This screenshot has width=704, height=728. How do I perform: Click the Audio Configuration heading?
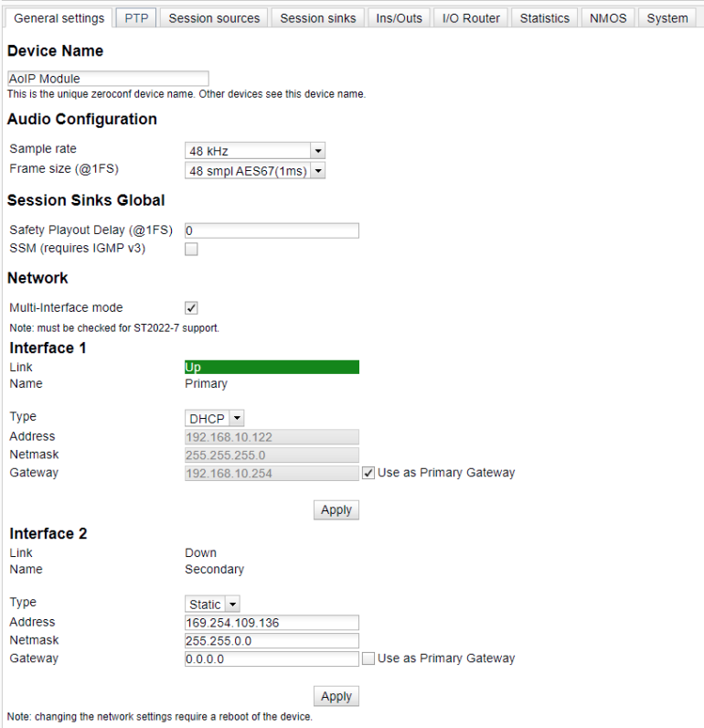click(82, 119)
